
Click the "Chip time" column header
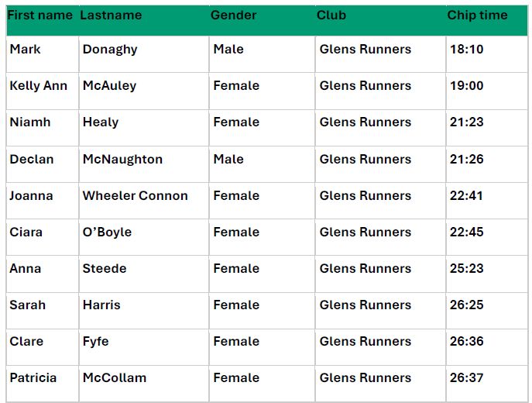pyautogui.click(x=477, y=15)
